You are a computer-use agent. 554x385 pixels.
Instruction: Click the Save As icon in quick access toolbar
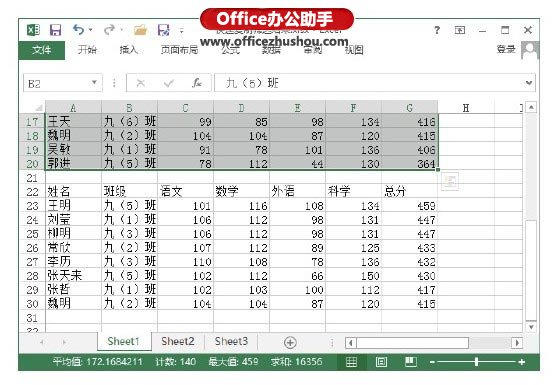click(x=164, y=30)
